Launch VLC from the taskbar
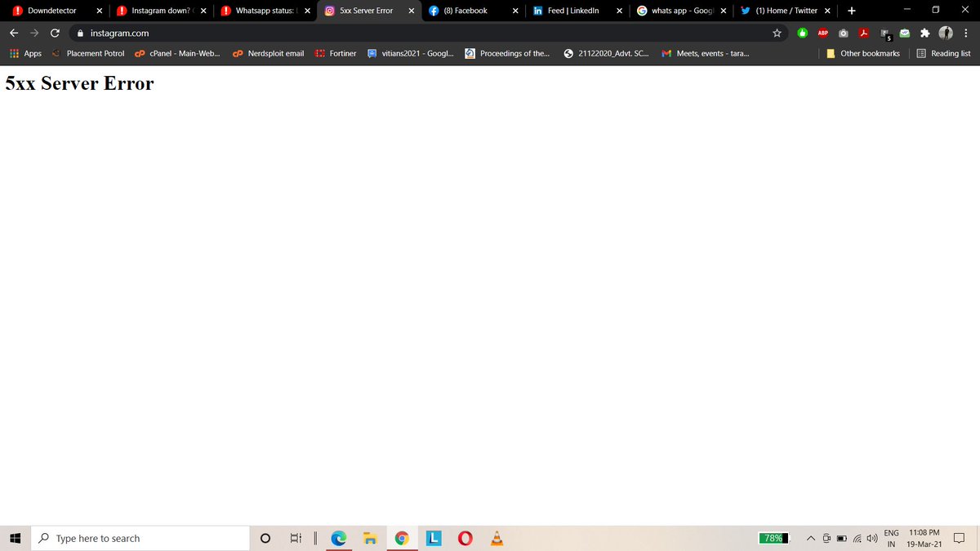 (x=497, y=538)
